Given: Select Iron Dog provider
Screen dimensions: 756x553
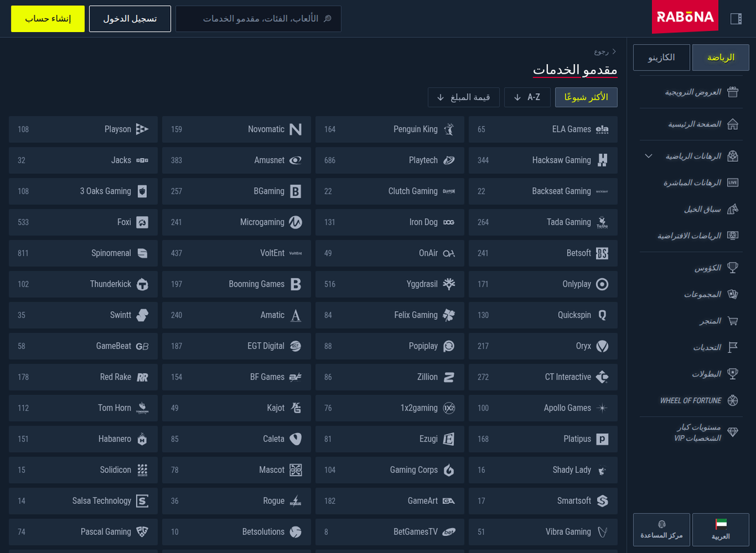Looking at the screenshot, I should click(x=390, y=222).
